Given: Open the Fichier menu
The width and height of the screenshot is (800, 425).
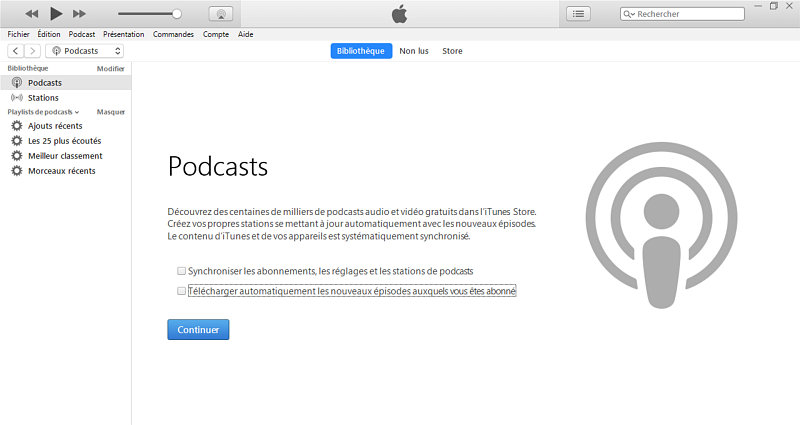Looking at the screenshot, I should 18,34.
